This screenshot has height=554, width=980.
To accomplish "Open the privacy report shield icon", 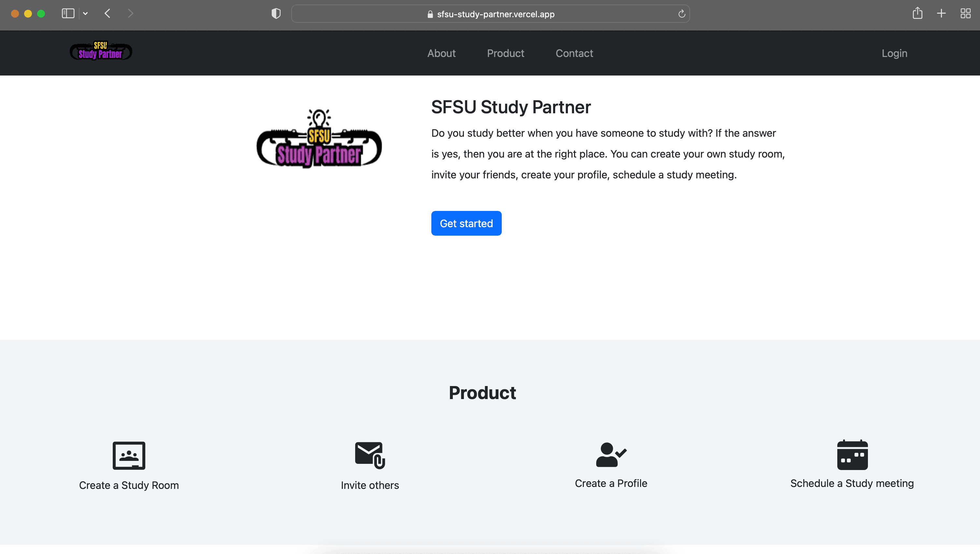I will 276,14.
